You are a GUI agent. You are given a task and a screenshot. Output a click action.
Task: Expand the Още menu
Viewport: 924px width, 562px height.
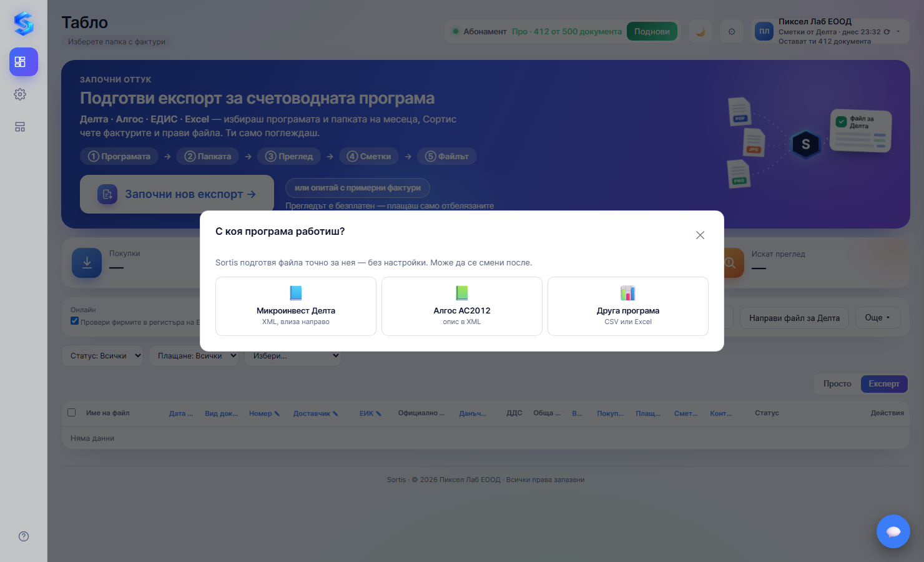tap(878, 318)
